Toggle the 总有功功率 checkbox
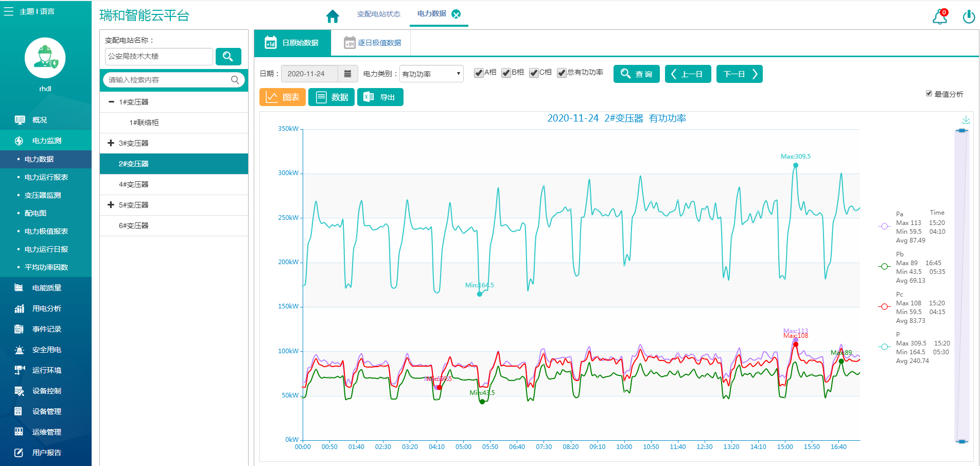This screenshot has width=980, height=466. click(x=562, y=73)
